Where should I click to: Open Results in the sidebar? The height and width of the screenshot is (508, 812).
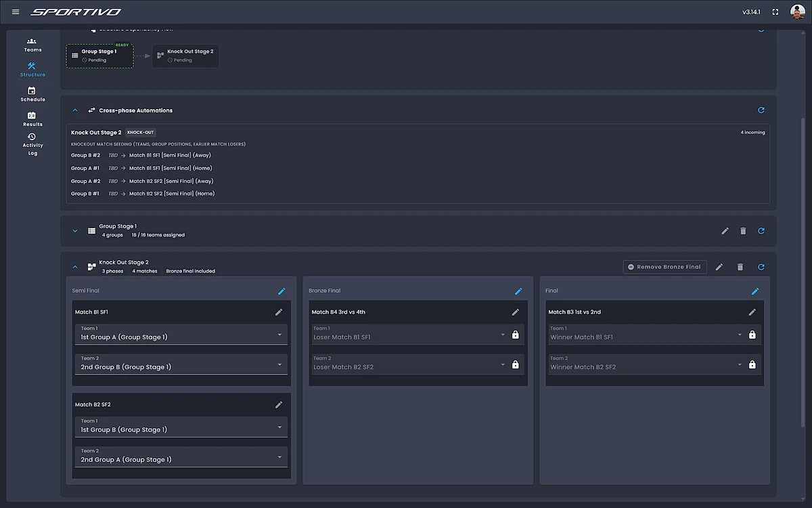tap(32, 119)
